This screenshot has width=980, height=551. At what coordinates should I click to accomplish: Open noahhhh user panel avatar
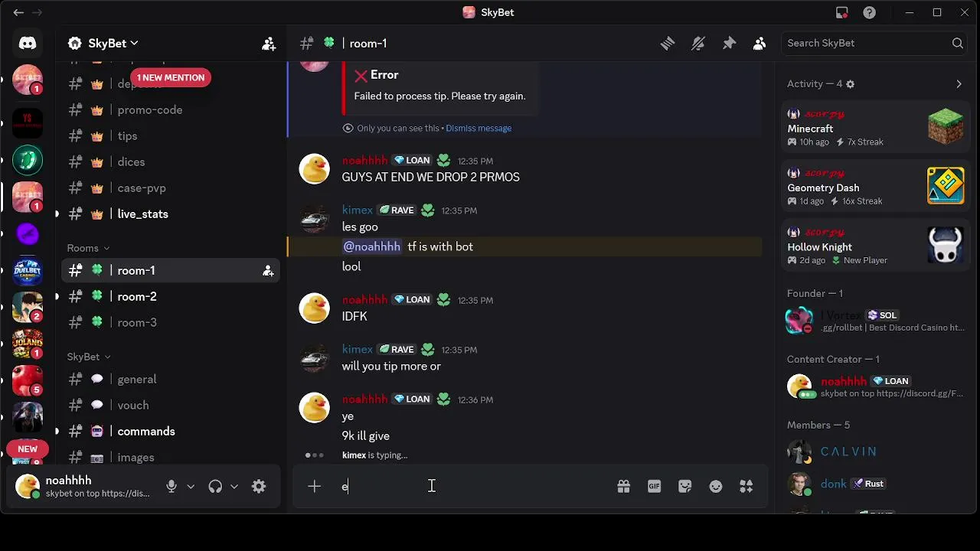[28, 487]
